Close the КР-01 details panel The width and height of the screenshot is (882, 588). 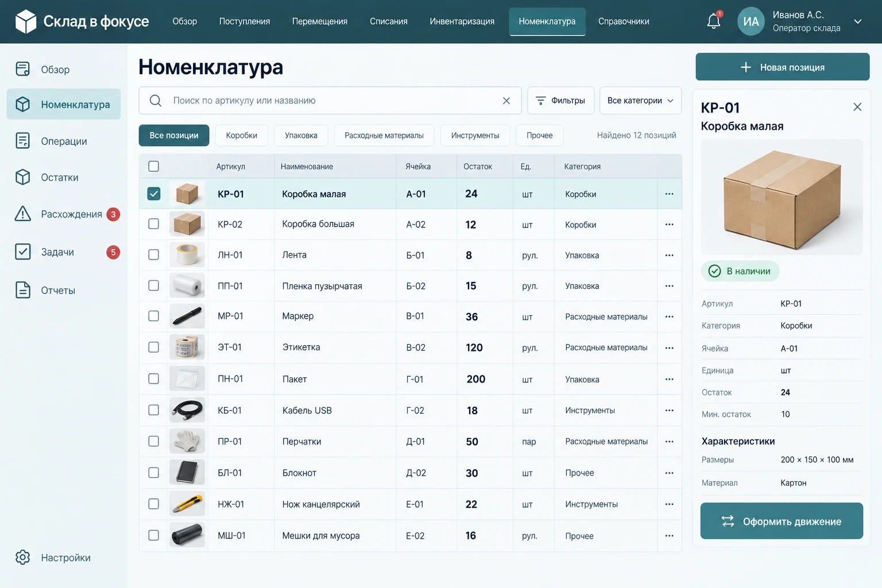(857, 107)
